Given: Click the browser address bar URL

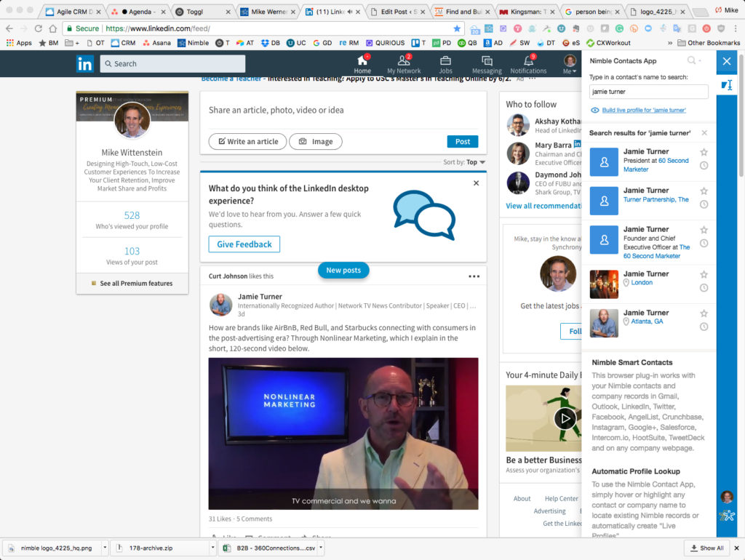Looking at the screenshot, I should click(157, 28).
